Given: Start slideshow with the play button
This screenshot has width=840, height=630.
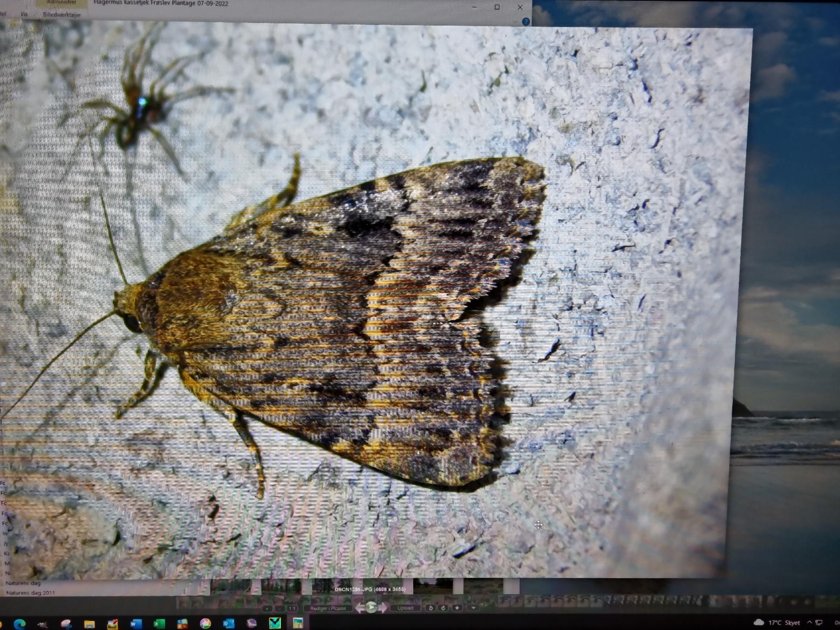Looking at the screenshot, I should (x=371, y=607).
